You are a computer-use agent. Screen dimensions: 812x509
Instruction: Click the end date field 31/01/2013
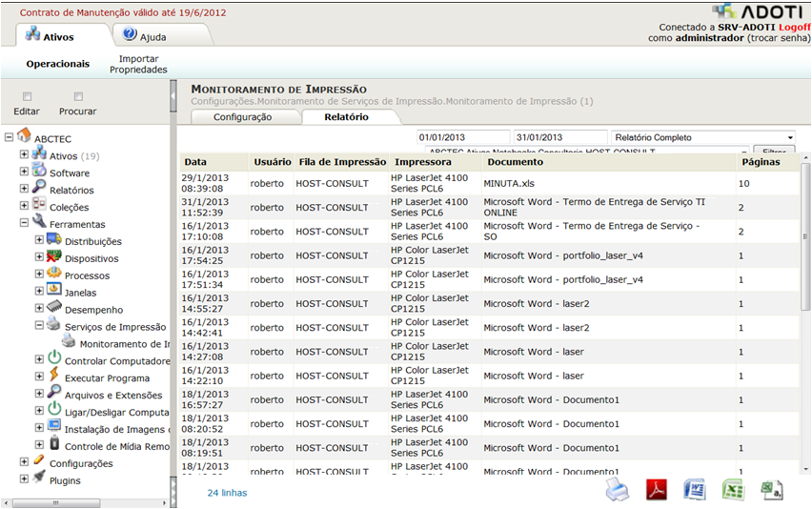pos(560,137)
